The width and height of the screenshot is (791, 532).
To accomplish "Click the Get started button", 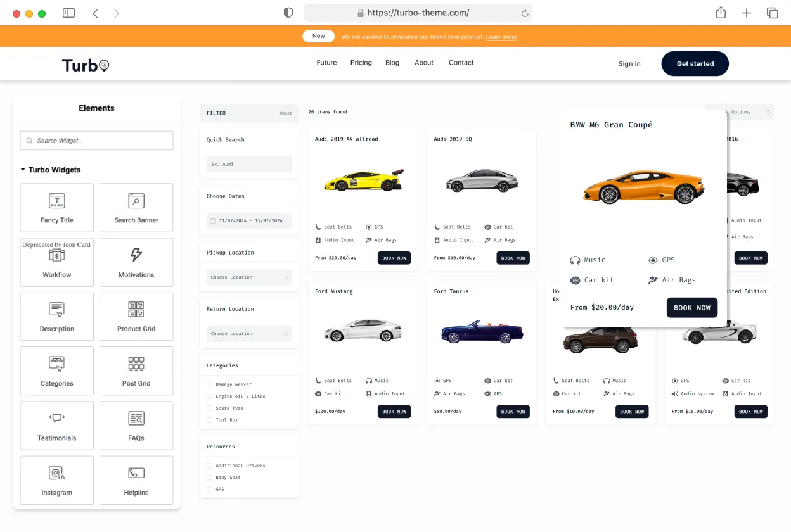I will 695,63.
